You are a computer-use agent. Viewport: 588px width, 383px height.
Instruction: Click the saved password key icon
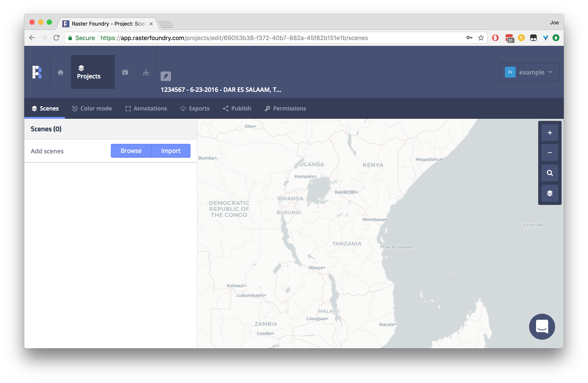tap(469, 37)
